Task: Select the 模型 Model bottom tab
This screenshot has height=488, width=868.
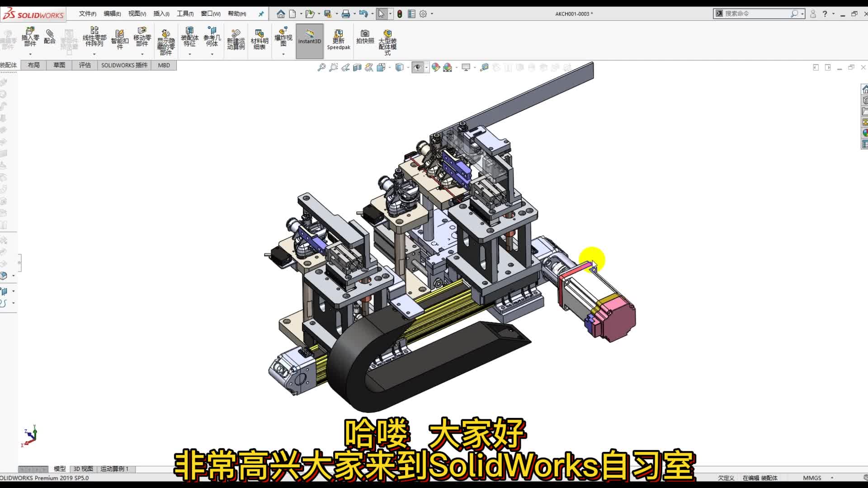Action: point(60,469)
